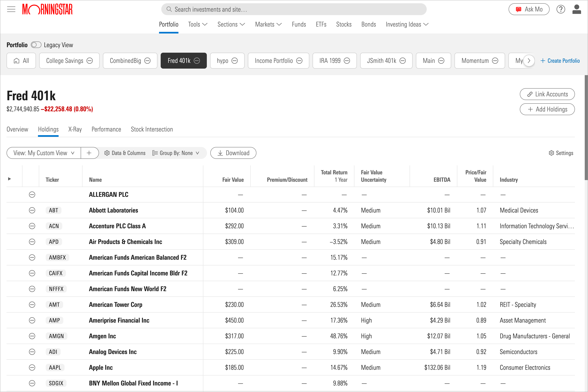Expand the Sections menu
The height and width of the screenshot is (392, 588).
point(231,24)
